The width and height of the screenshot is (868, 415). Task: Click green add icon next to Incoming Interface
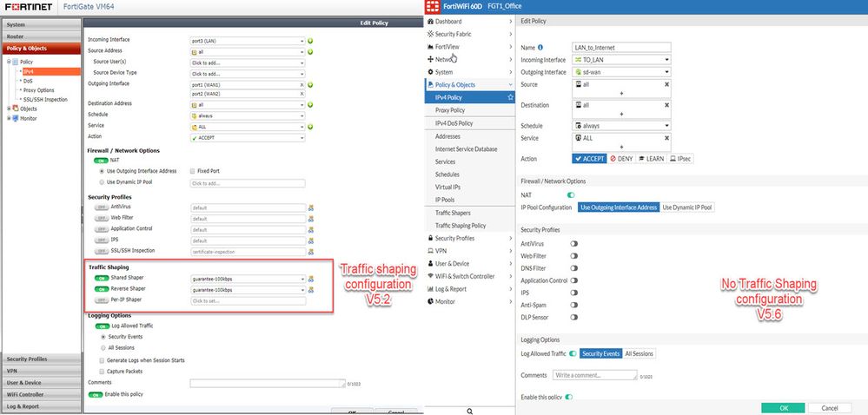310,41
